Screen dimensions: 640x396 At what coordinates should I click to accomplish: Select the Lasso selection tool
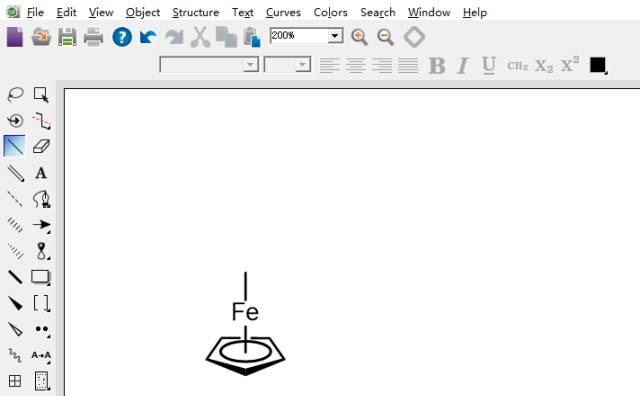tap(16, 95)
